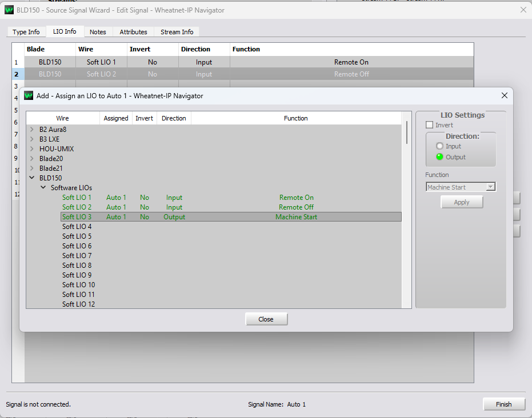This screenshot has height=418, width=532.
Task: Select Soft LIO 12 in the tree
Action: pos(78,304)
